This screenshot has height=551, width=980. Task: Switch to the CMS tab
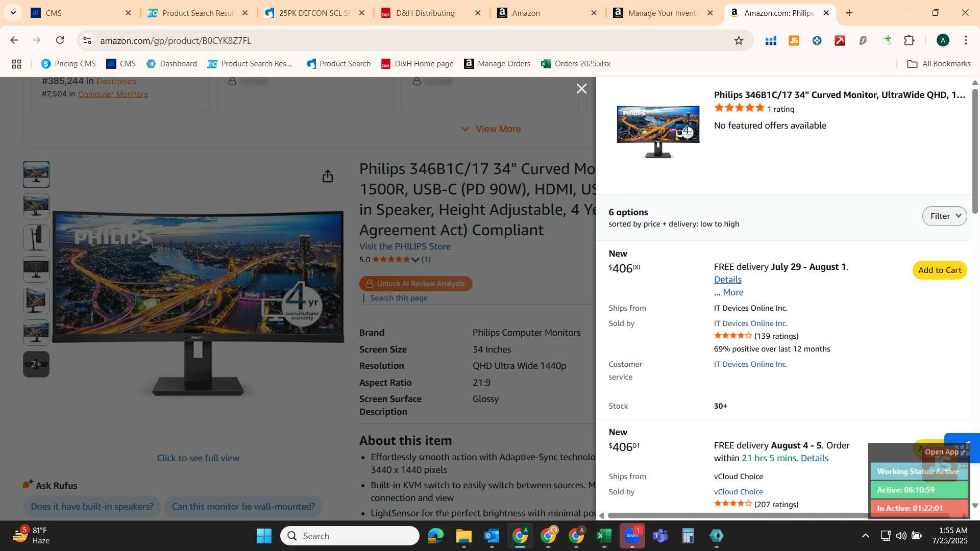[x=81, y=13]
